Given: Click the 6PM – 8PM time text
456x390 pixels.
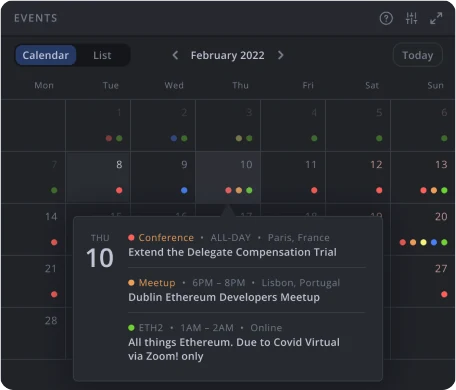Looking at the screenshot, I should point(219,283).
